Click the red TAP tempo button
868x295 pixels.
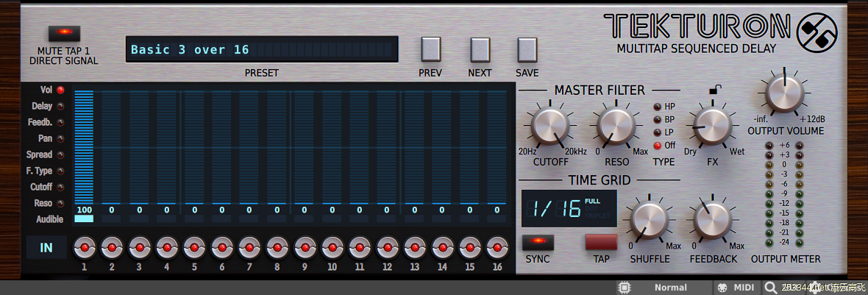tap(601, 242)
